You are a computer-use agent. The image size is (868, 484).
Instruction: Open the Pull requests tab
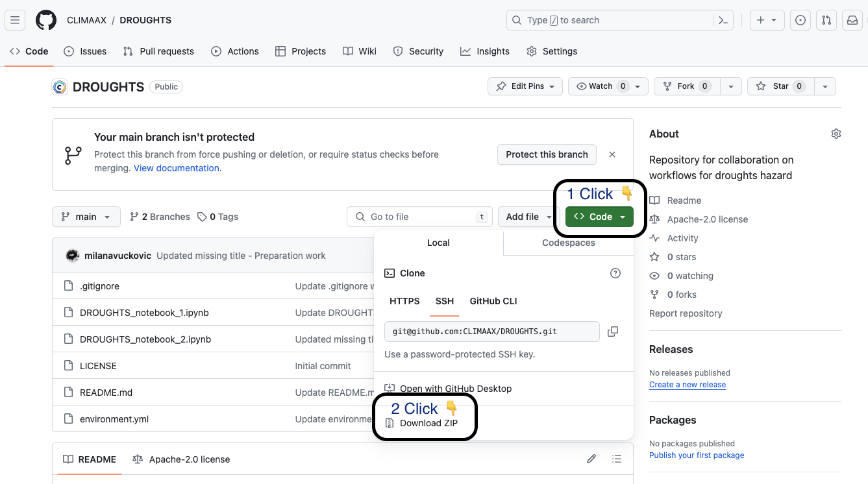click(x=158, y=51)
